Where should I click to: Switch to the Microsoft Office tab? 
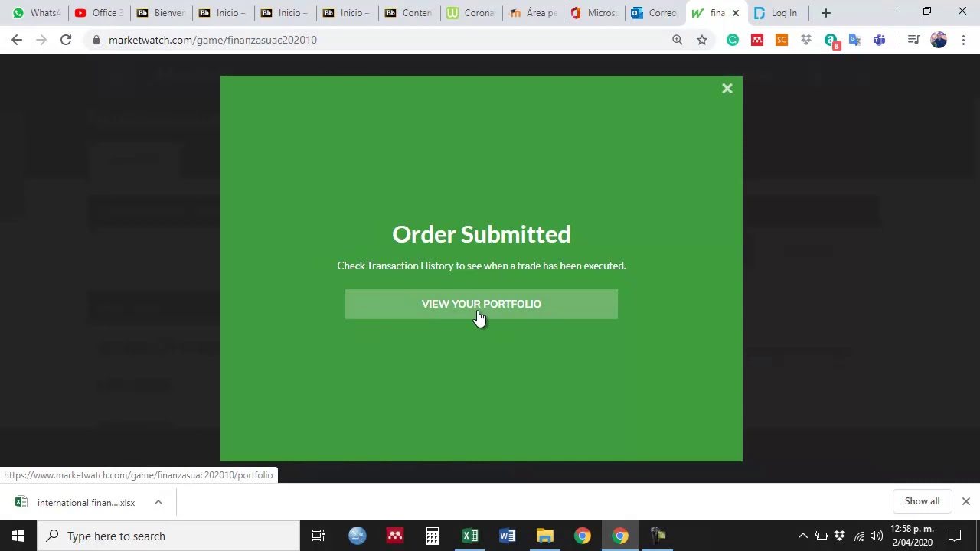[595, 13]
